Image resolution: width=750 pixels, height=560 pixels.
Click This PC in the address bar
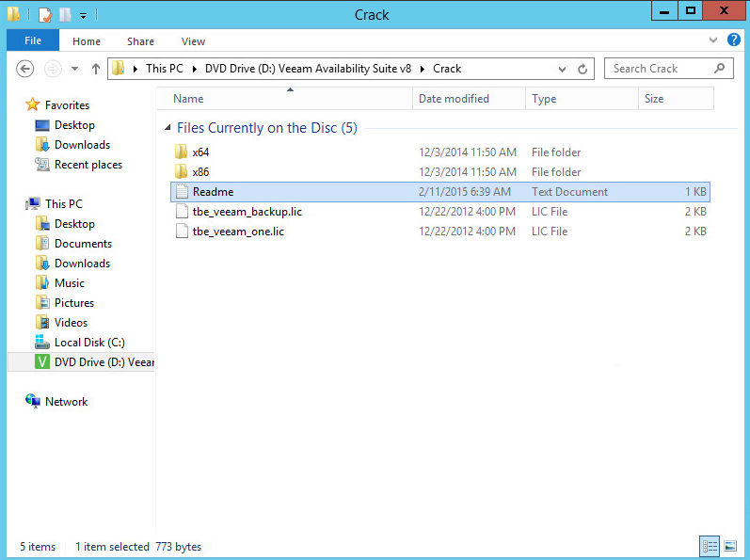[x=164, y=69]
